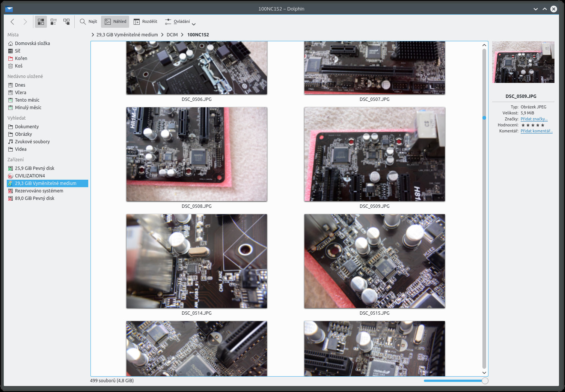
Task: Go back with the left arrow
Action: click(12, 22)
